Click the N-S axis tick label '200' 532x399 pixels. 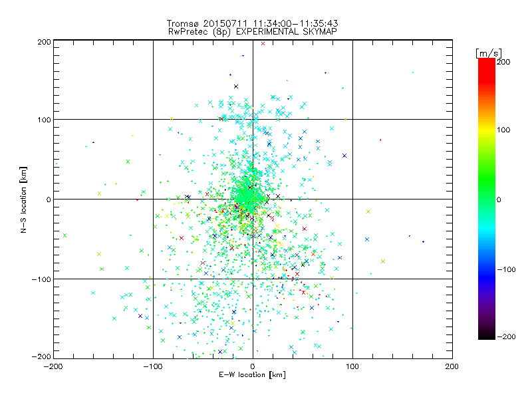tap(44, 42)
